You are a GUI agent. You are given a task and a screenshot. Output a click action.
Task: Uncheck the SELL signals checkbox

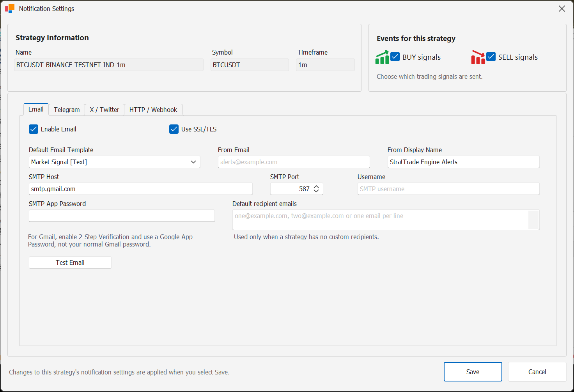coord(491,57)
